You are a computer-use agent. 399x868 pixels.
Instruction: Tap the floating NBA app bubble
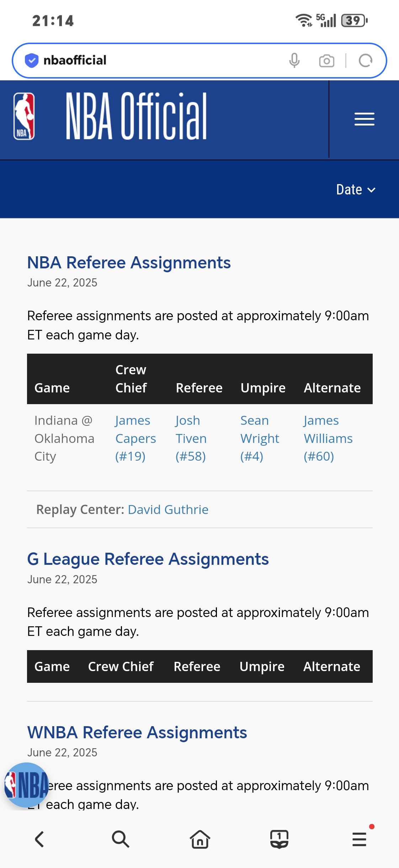point(26,785)
